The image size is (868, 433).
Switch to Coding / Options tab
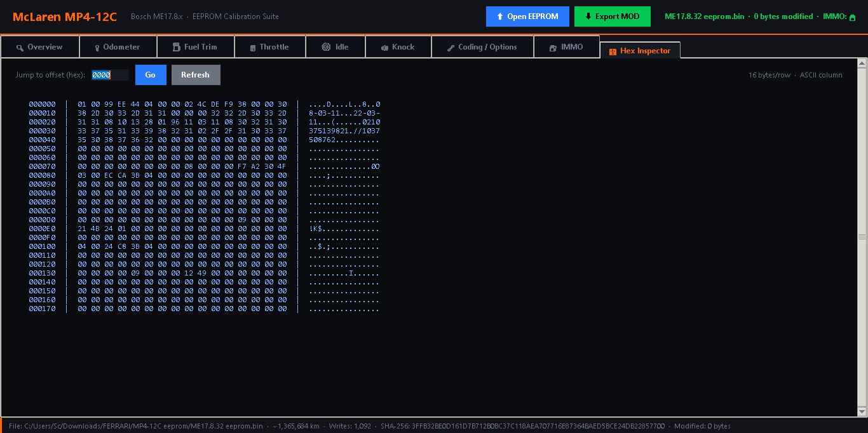(x=482, y=47)
